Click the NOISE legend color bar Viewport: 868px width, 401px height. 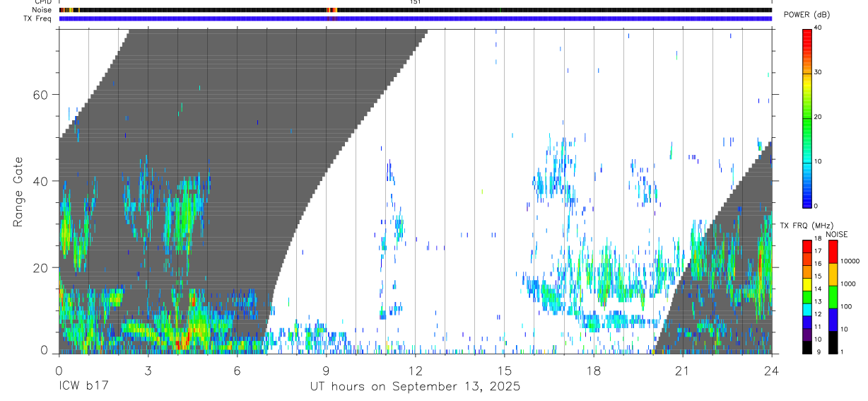833,297
